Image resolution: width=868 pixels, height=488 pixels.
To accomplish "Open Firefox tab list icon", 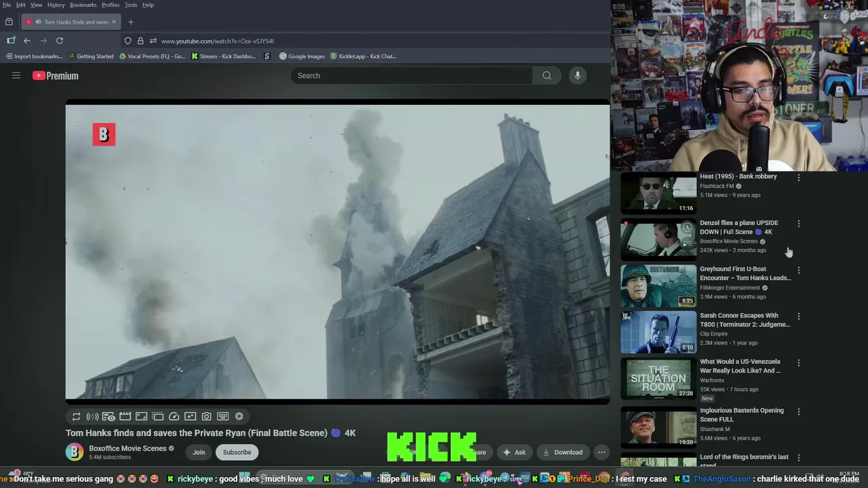I will coord(9,22).
